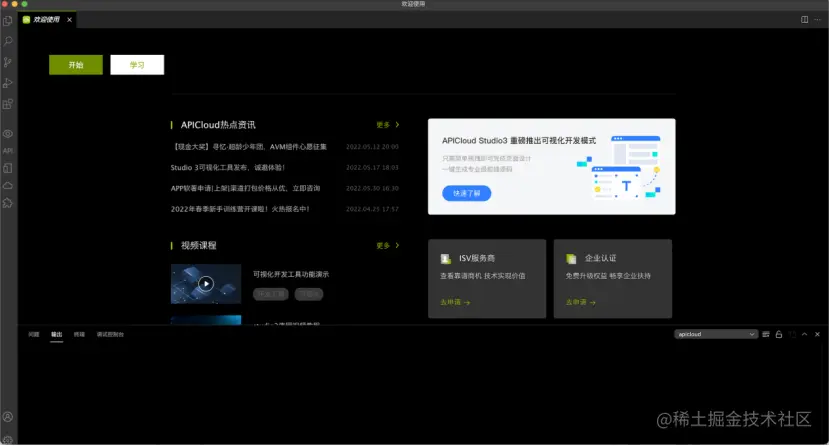
Task: Click the ISV服务商 card title
Action: [476, 258]
